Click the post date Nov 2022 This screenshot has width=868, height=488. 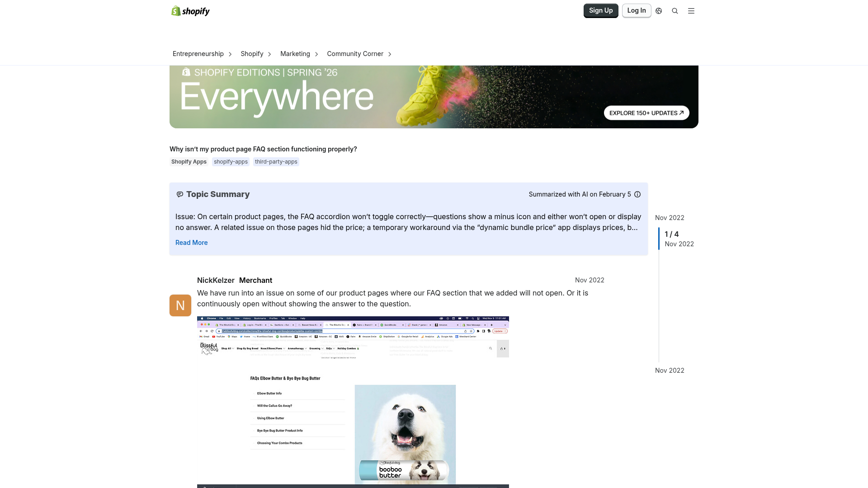point(590,280)
